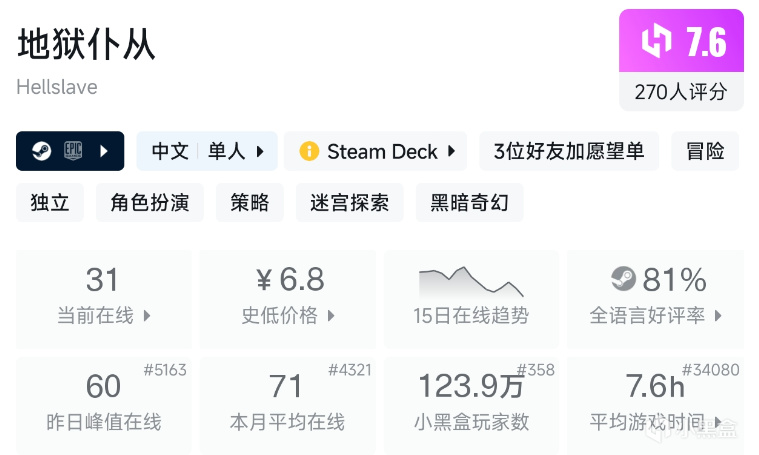Select the 迷宫探索 tag

[349, 202]
